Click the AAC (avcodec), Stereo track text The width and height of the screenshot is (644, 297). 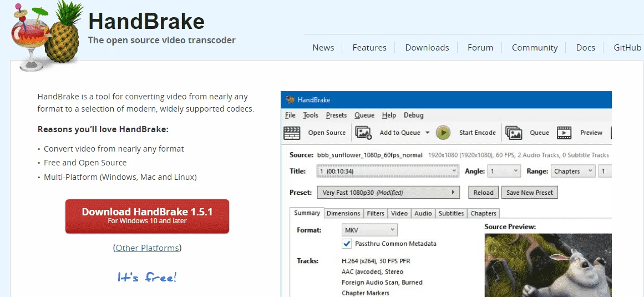point(373,271)
